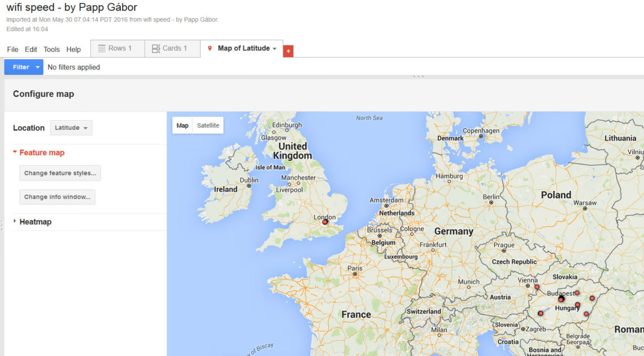The height and width of the screenshot is (356, 644).
Task: Click the Frankfurt label on the map
Action: (x=433, y=245)
